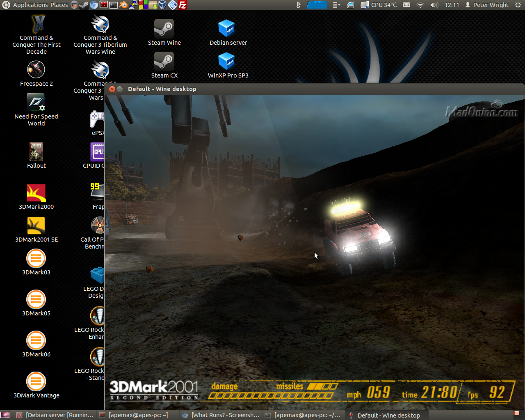This screenshot has height=420, width=525.
Task: Open the terminal launcher in top panel
Action: pos(114,5)
